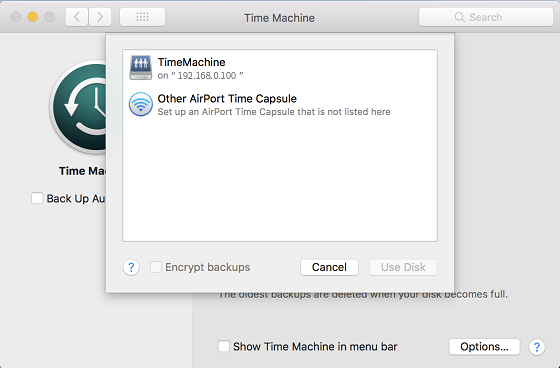Open help via the sheet's question mark
Screen dimensions: 560x368
[x=131, y=267]
